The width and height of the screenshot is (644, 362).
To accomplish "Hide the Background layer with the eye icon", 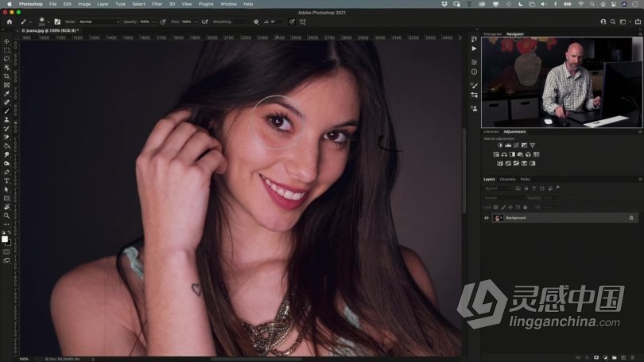I will pos(487,217).
